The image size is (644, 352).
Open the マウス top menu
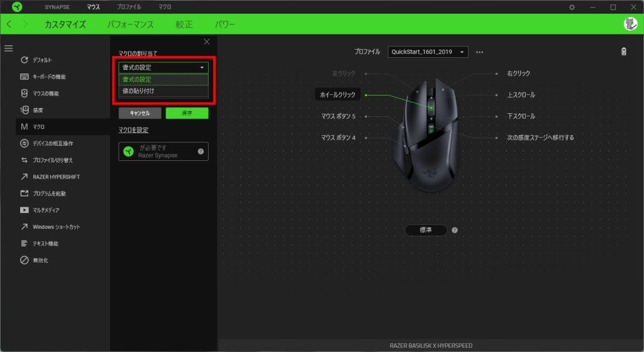[x=93, y=7]
